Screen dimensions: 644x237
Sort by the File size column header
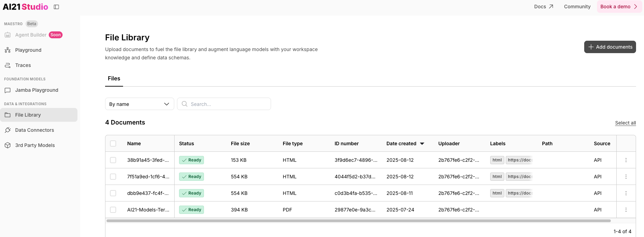tap(240, 144)
